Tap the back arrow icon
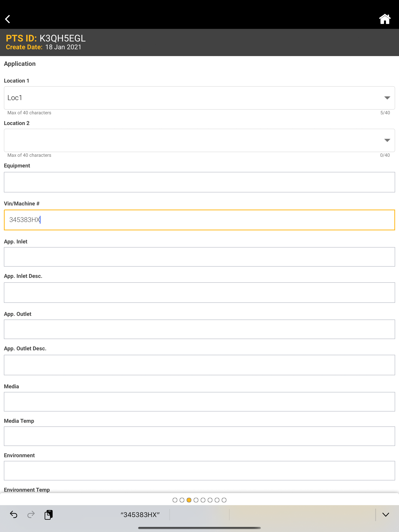The width and height of the screenshot is (399, 532). tap(8, 19)
